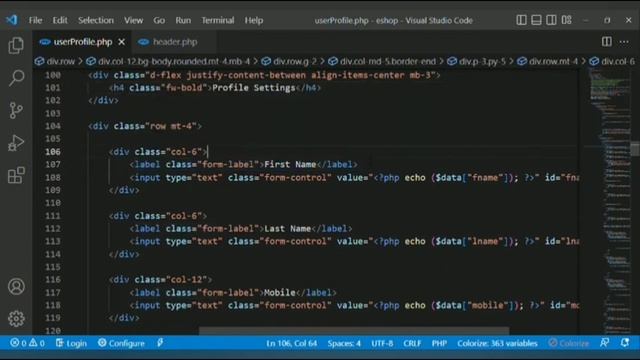640x360 pixels.
Task: Change encoding via UTF-8
Action: [x=382, y=343]
